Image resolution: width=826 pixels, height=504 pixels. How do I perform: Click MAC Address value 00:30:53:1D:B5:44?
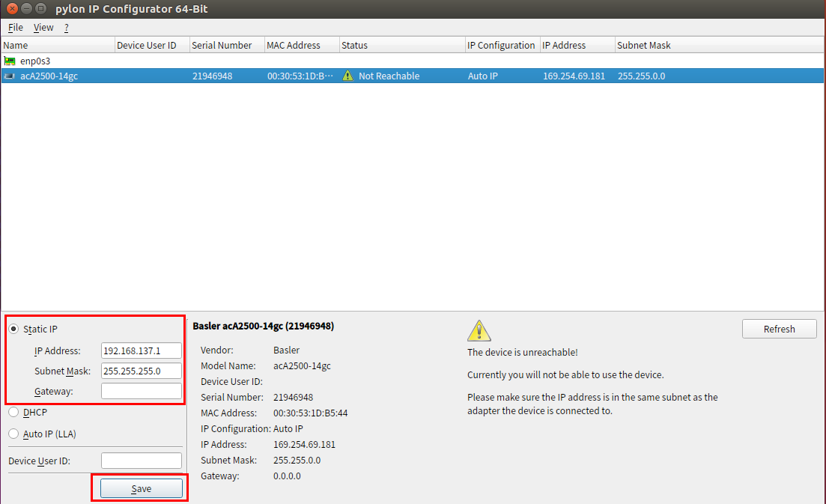point(310,413)
